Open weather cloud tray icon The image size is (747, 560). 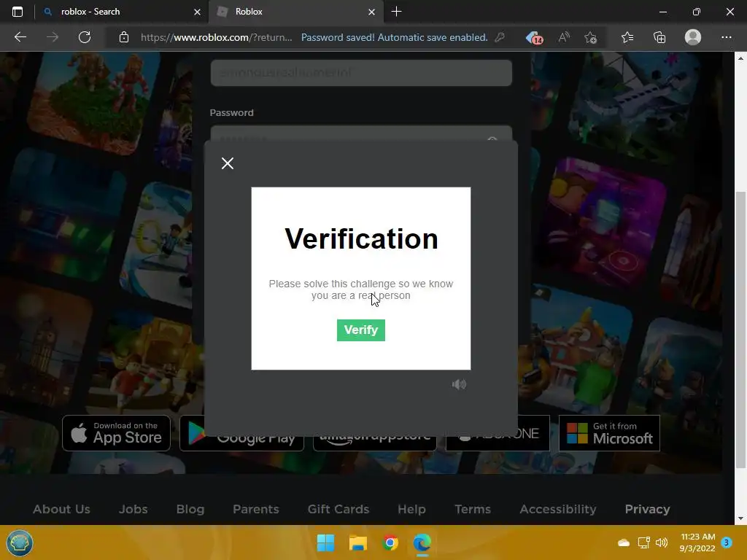pyautogui.click(x=624, y=542)
